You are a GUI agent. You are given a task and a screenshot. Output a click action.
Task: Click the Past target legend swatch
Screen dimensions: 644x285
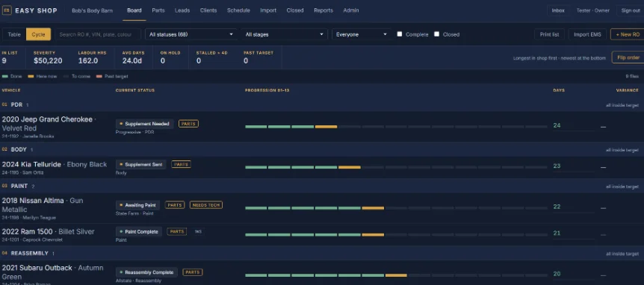tap(99, 77)
